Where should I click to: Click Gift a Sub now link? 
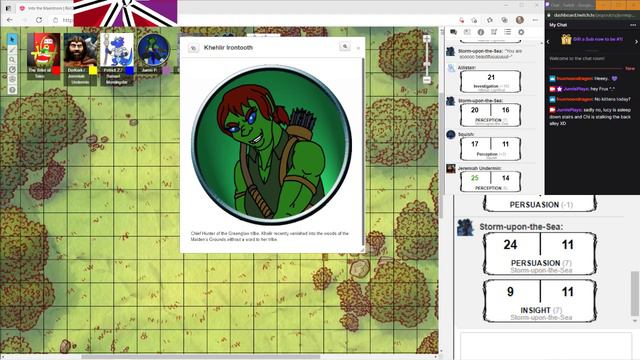pos(598,39)
